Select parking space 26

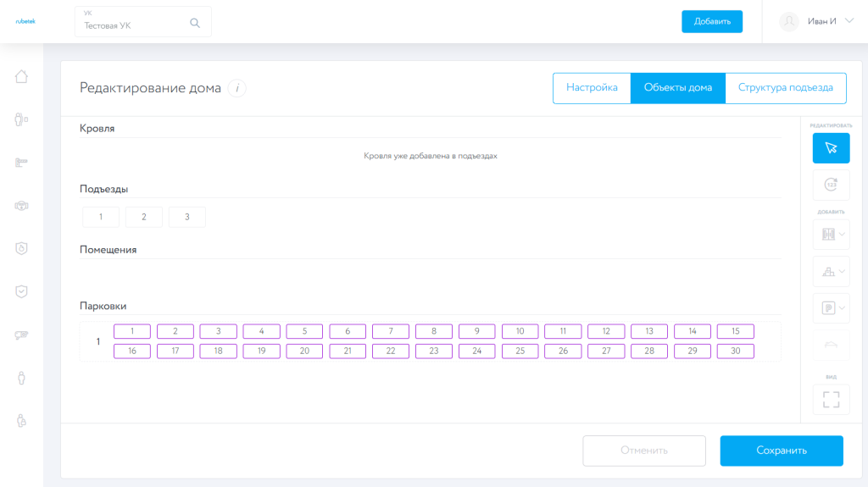pyautogui.click(x=563, y=351)
